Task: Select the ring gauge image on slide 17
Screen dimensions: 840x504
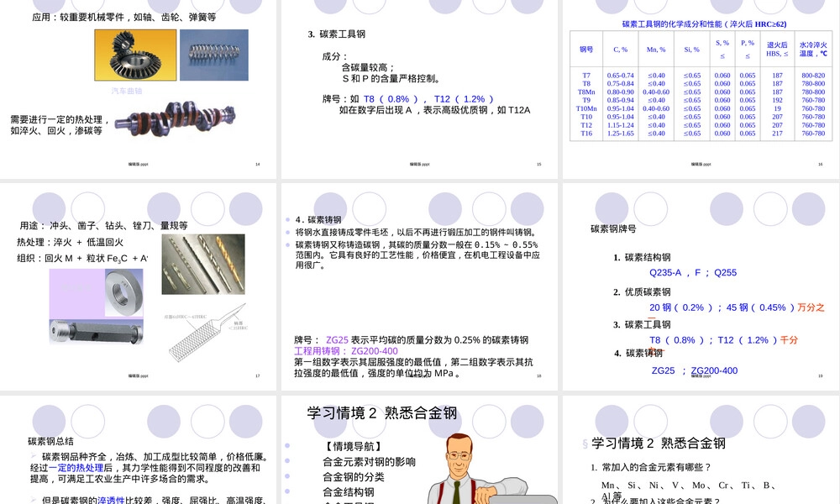Action: [123, 292]
